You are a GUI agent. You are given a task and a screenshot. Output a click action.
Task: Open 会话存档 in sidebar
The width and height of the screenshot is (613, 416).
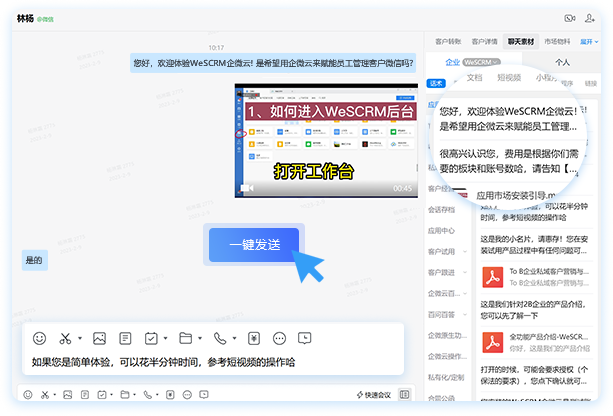click(x=441, y=210)
